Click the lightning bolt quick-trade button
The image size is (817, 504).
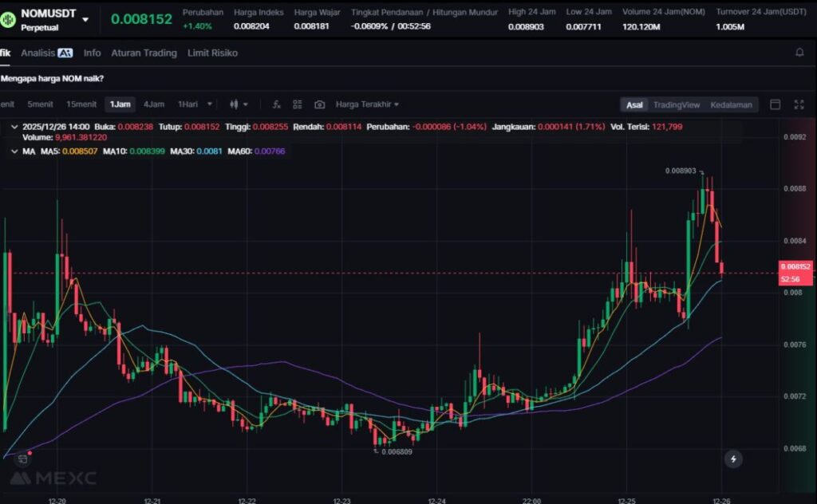pyautogui.click(x=733, y=459)
